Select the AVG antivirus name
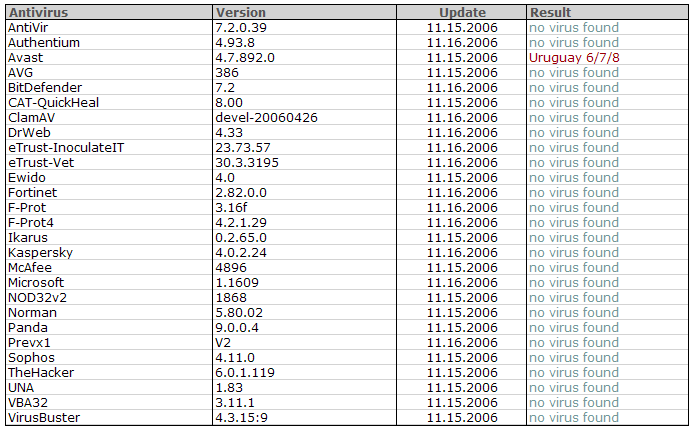Screen dimensions: 694x430 point(20,73)
